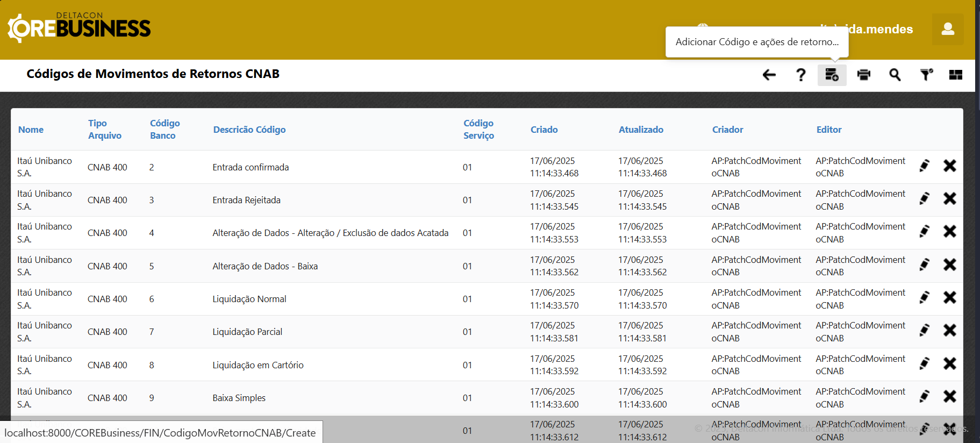Open the filter funnel icon
Viewport: 980px width, 443px height.
pos(926,75)
